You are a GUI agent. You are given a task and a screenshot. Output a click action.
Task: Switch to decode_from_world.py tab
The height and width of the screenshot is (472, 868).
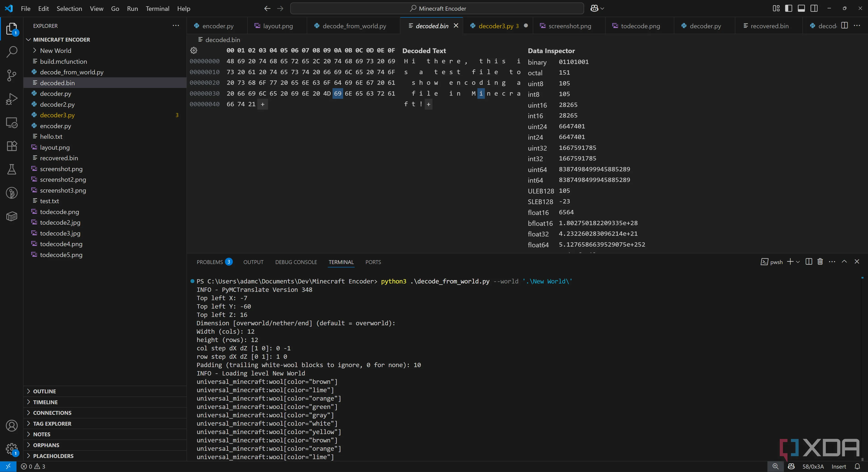(354, 26)
